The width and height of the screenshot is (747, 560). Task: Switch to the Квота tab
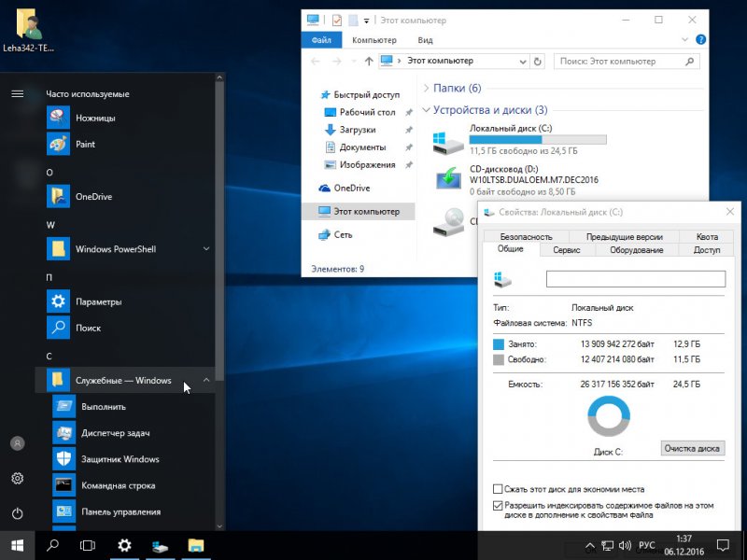[707, 237]
